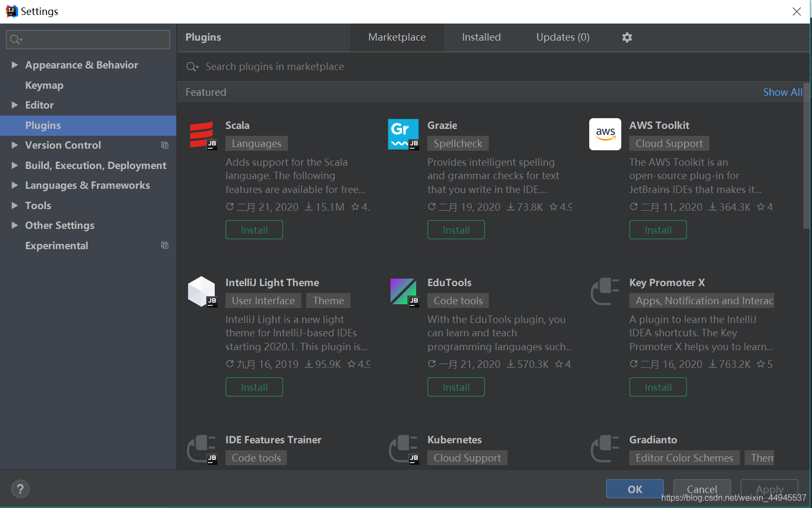Viewport: 812px width, 508px height.
Task: Install the IntelliJ Light Theme plugin
Action: (x=254, y=387)
